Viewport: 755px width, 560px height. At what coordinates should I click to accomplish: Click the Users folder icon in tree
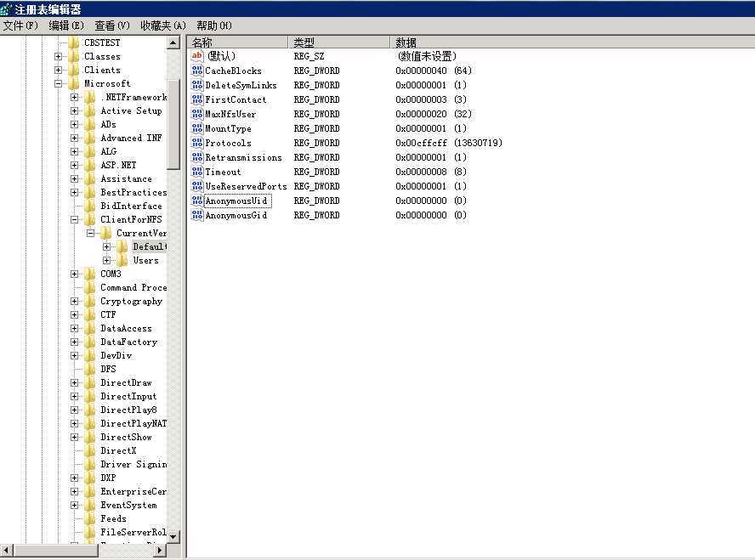click(122, 260)
